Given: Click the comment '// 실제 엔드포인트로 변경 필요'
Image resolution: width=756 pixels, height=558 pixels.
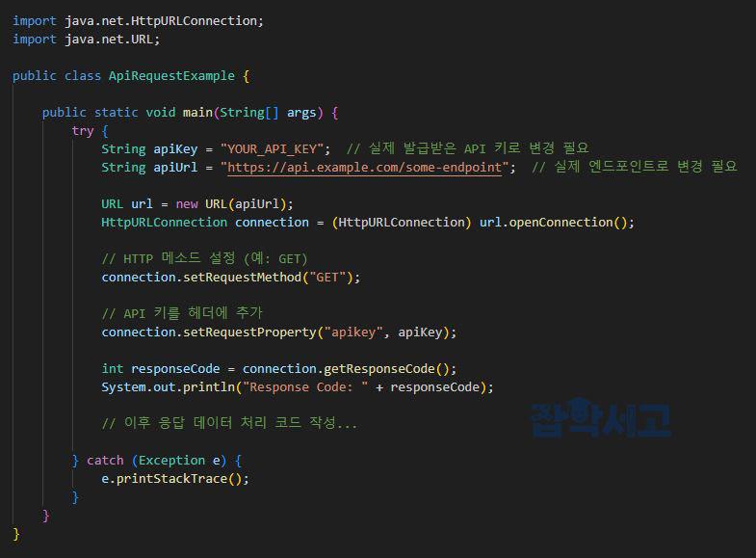Looking at the screenshot, I should (x=635, y=167).
